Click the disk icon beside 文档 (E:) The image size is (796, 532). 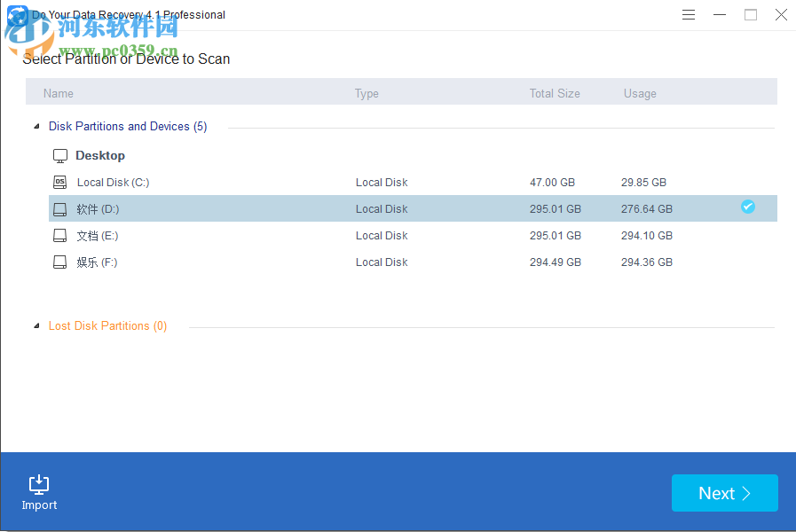tap(59, 235)
